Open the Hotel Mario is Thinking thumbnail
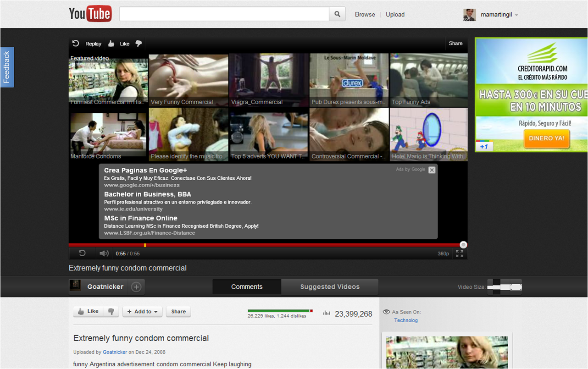Image resolution: width=588 pixels, height=369 pixels. pyautogui.click(x=429, y=134)
